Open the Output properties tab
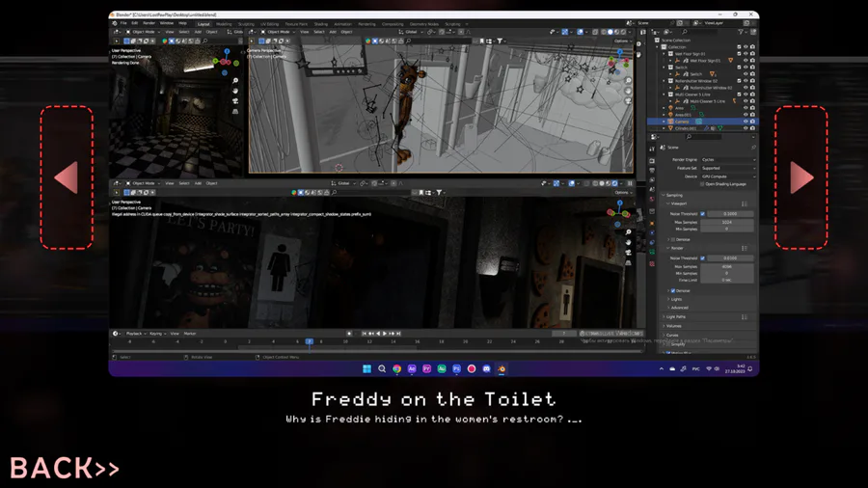 pos(652,171)
